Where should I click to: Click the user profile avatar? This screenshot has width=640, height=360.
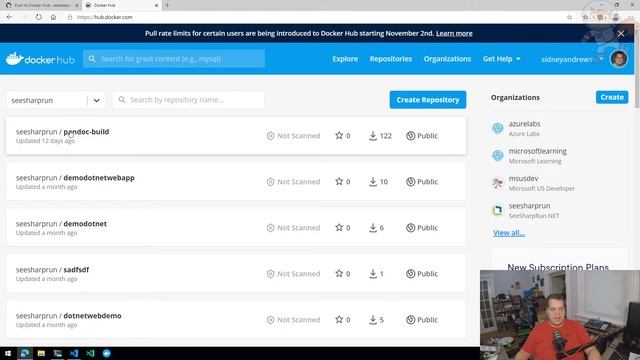click(x=619, y=59)
